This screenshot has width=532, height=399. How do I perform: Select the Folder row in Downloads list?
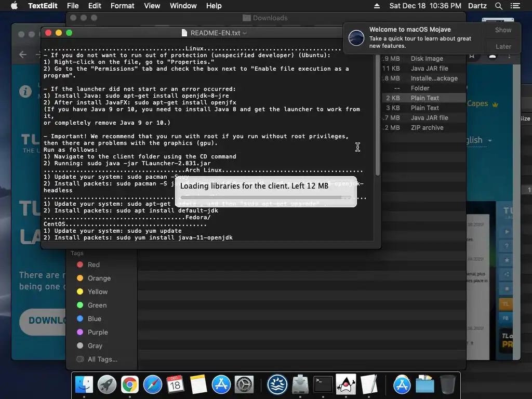(423, 88)
